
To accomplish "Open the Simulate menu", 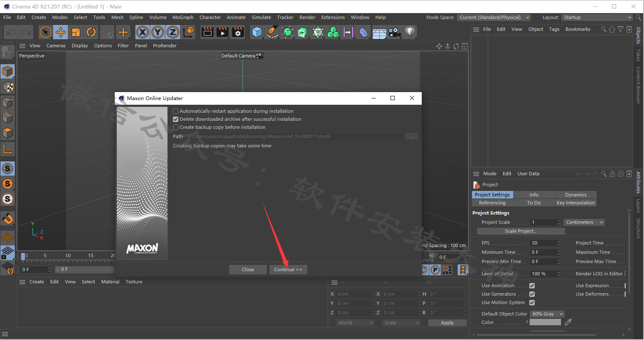I will 261,17.
